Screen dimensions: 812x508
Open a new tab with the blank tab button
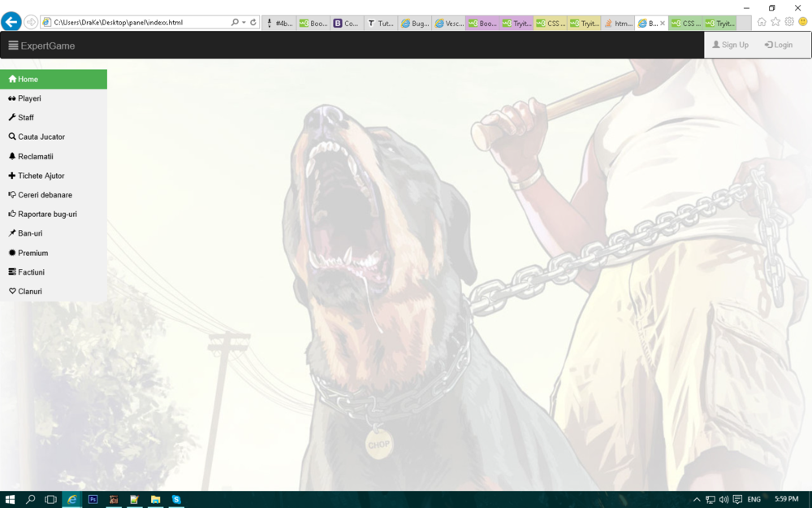pos(744,23)
